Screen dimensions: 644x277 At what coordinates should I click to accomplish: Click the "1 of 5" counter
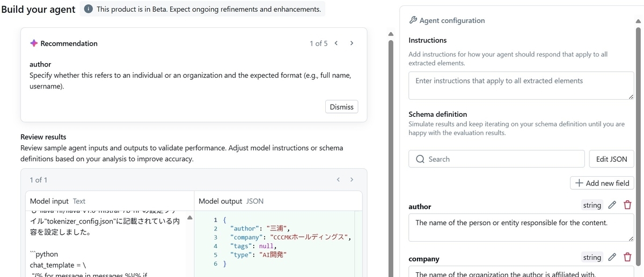point(318,43)
